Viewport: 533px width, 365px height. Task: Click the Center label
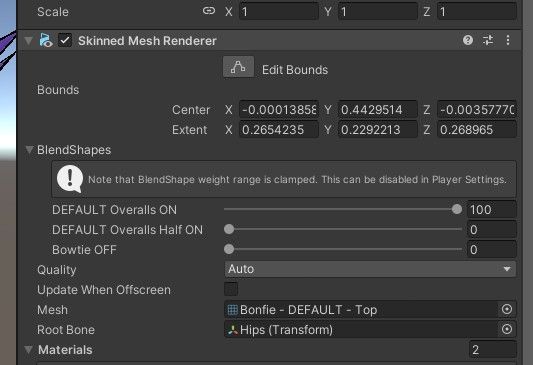pyautogui.click(x=191, y=110)
